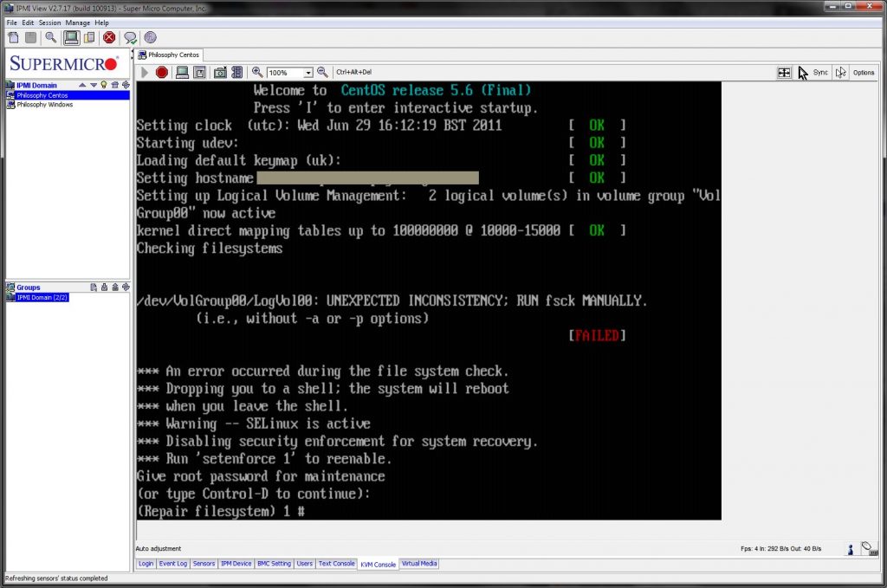
Task: Click the new-session icon on the main toolbar
Action: pyautogui.click(x=13, y=37)
